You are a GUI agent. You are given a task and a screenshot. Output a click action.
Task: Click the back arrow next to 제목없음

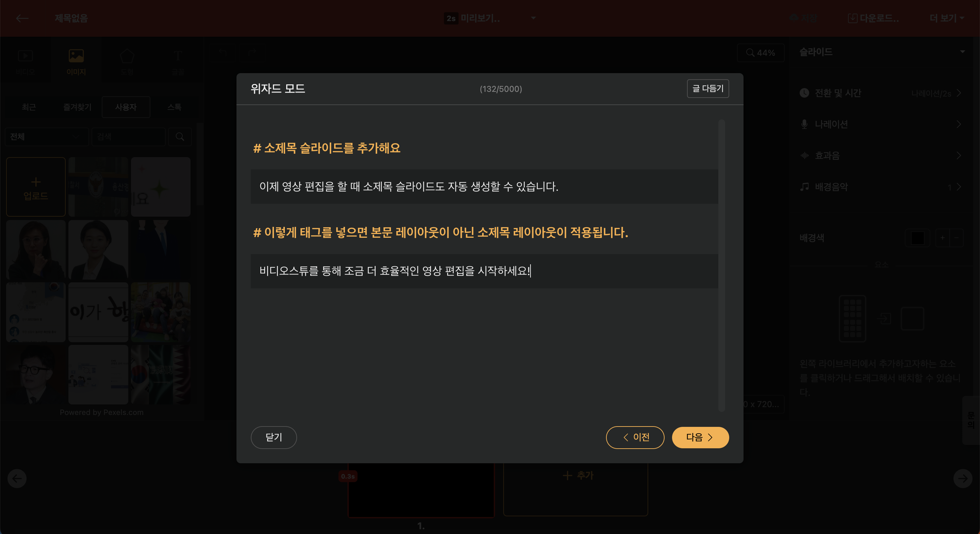[x=22, y=18]
